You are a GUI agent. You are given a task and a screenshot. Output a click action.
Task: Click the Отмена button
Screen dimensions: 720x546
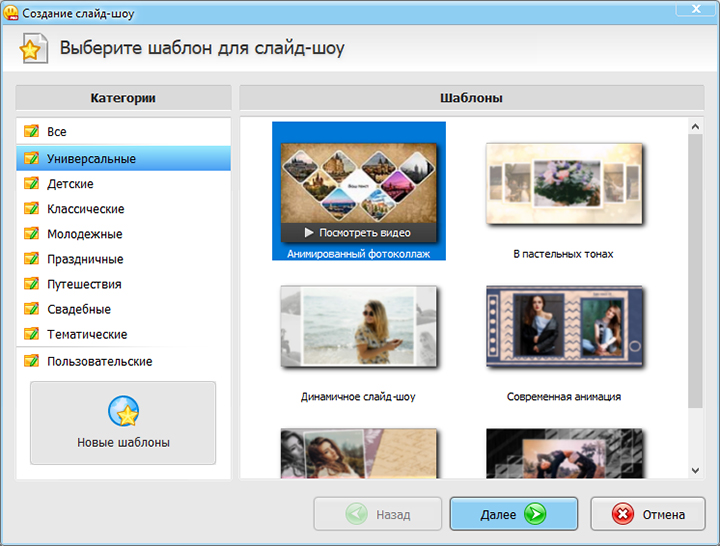648,514
